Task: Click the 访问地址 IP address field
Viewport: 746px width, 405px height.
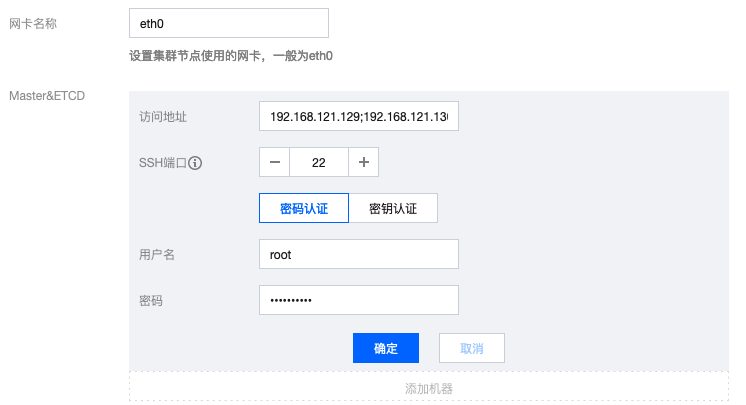Action: (x=359, y=116)
